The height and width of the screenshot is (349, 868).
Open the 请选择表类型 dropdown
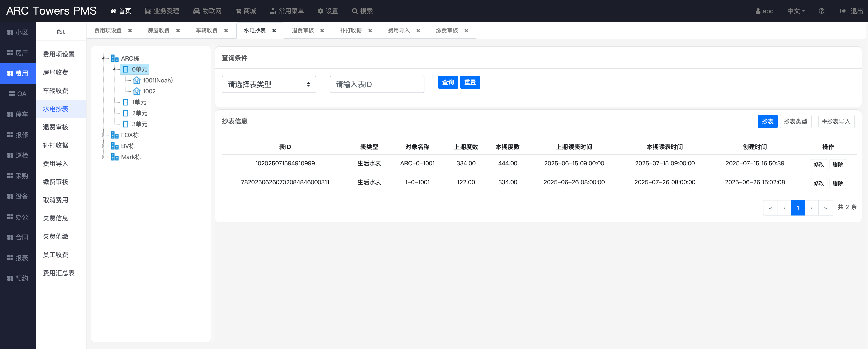pos(269,84)
